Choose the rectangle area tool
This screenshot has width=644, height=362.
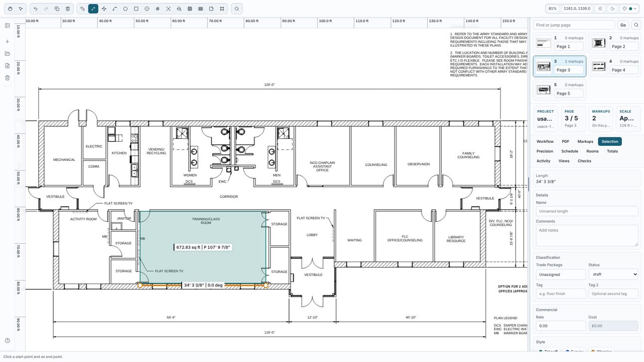(136, 9)
